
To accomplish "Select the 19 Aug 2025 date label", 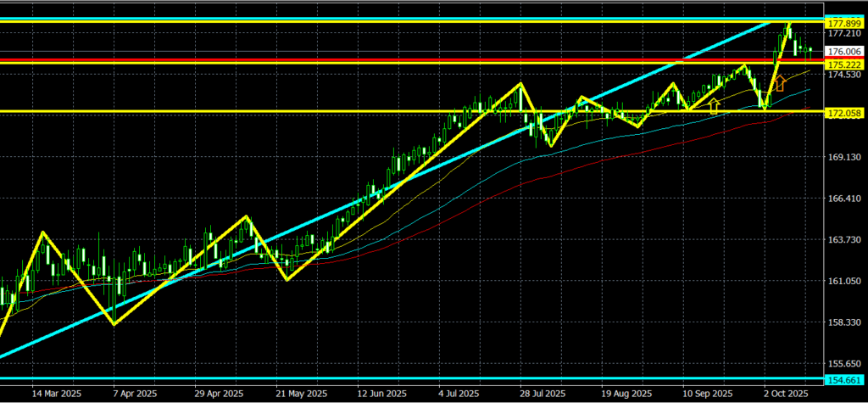I will click(624, 395).
